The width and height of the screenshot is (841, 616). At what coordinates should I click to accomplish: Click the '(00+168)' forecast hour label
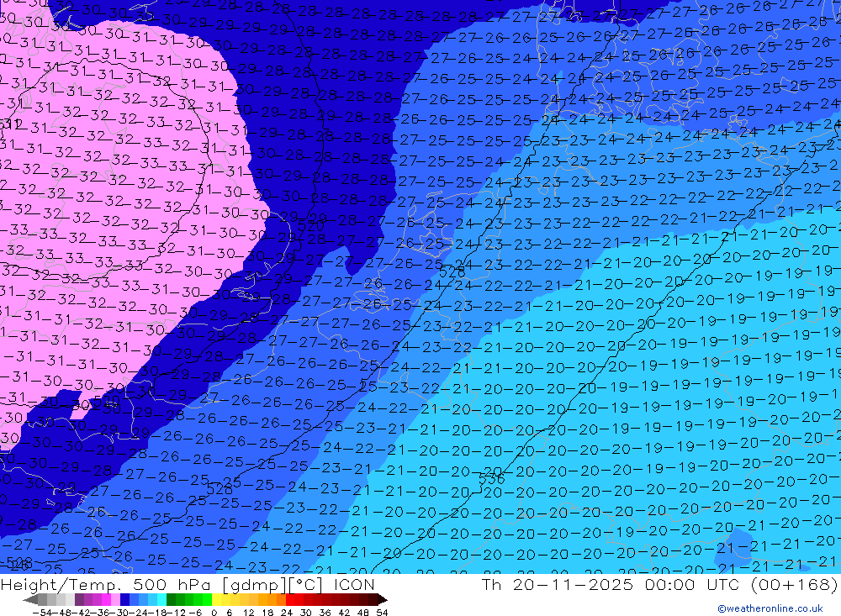[x=795, y=584]
